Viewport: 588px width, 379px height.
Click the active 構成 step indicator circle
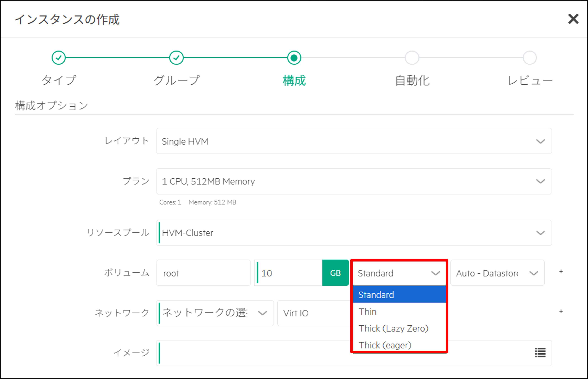tap(294, 58)
